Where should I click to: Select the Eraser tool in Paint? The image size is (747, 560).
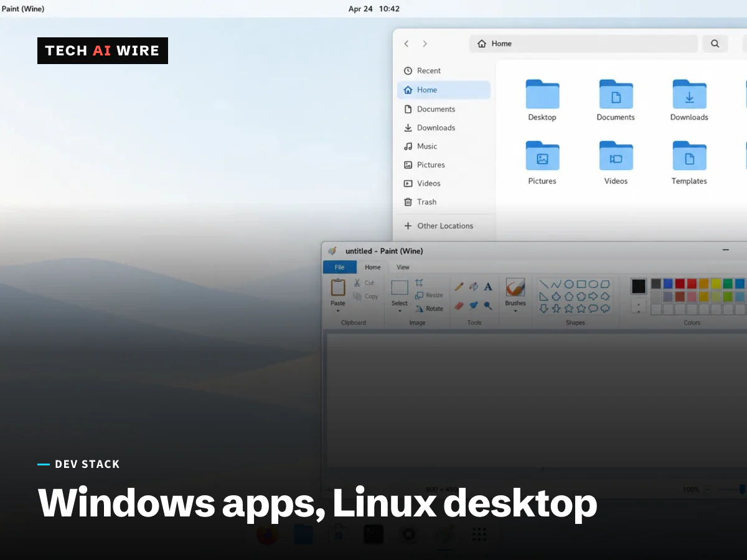click(x=459, y=306)
